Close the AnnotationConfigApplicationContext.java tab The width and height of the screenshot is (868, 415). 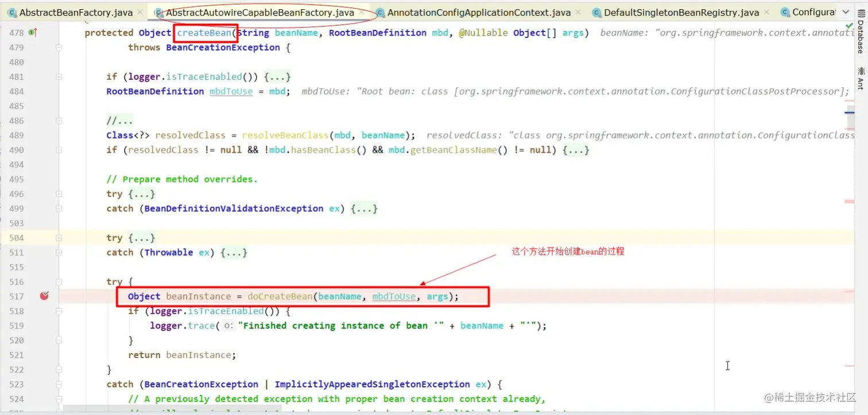pos(579,12)
